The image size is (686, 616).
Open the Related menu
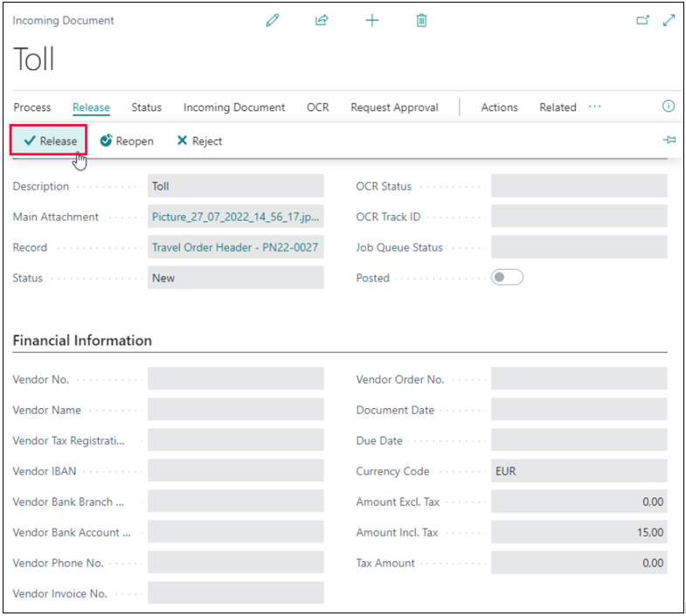[x=558, y=107]
